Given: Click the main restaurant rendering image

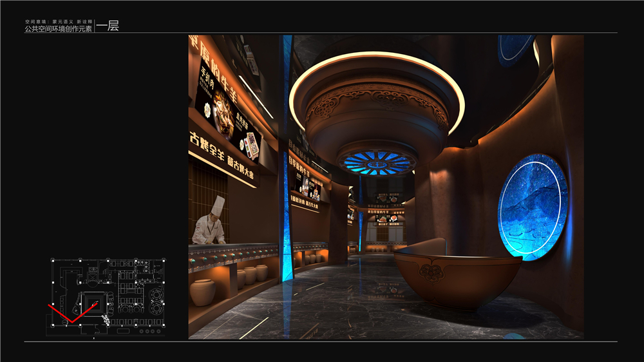Looking at the screenshot, I should click(386, 187).
